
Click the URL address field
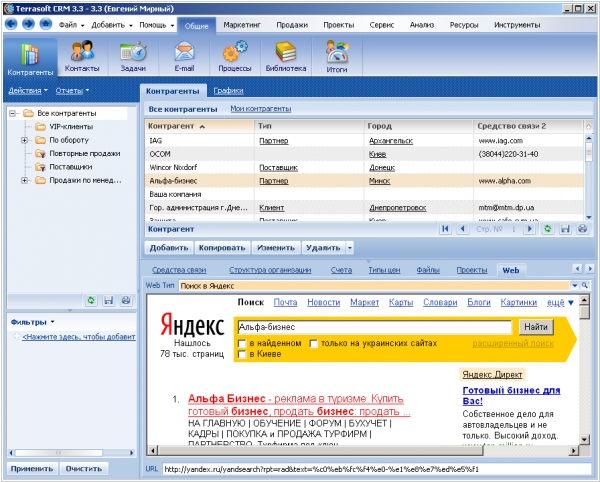377,469
